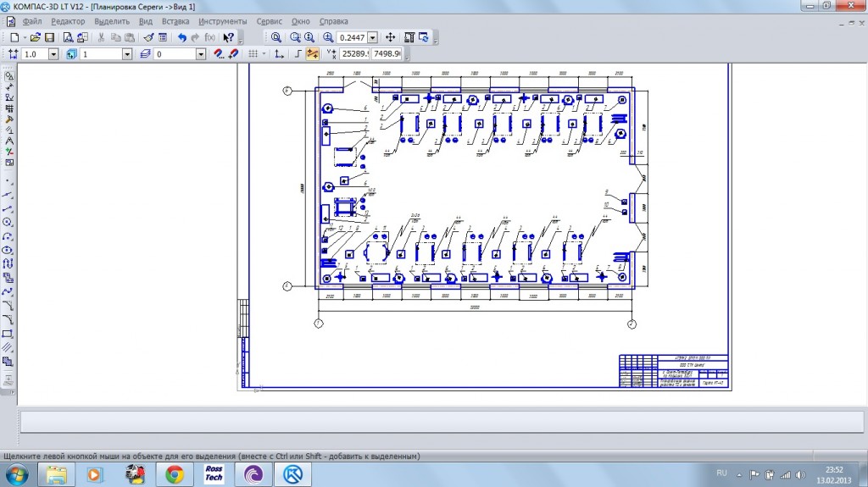This screenshot has height=487, width=868.
Task: Select the Circle drawing tool
Action: (8, 222)
